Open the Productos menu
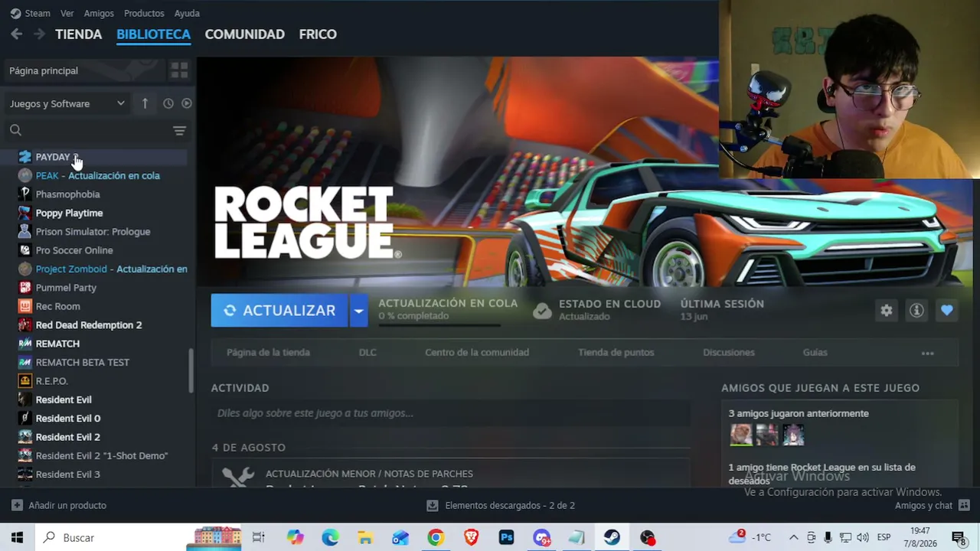The width and height of the screenshot is (980, 551). point(144,13)
